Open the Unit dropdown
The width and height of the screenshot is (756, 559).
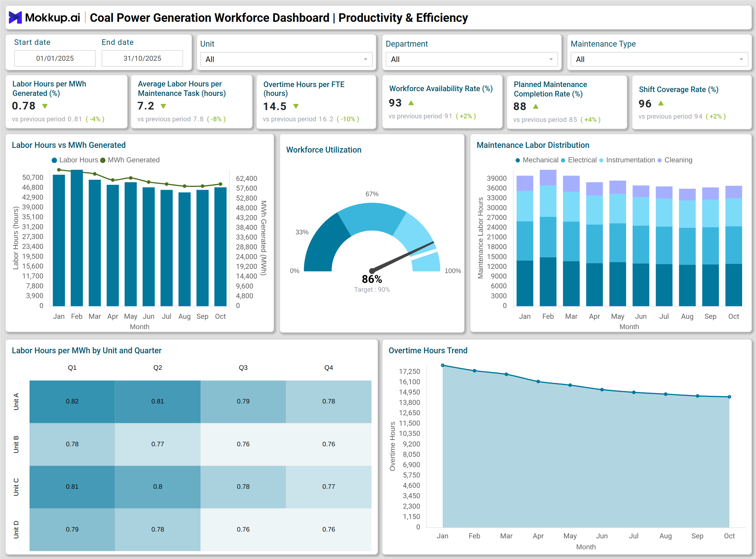tap(286, 59)
